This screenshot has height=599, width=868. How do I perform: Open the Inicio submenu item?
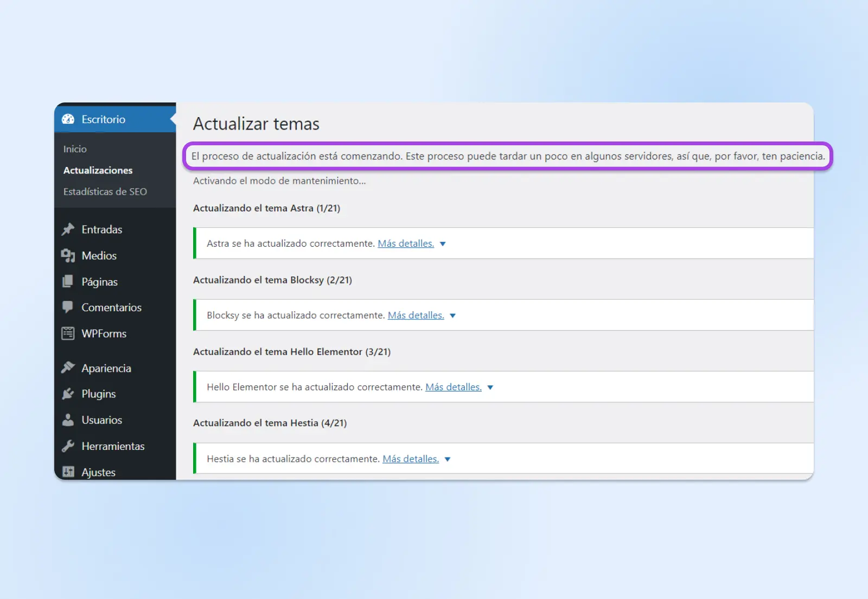75,149
